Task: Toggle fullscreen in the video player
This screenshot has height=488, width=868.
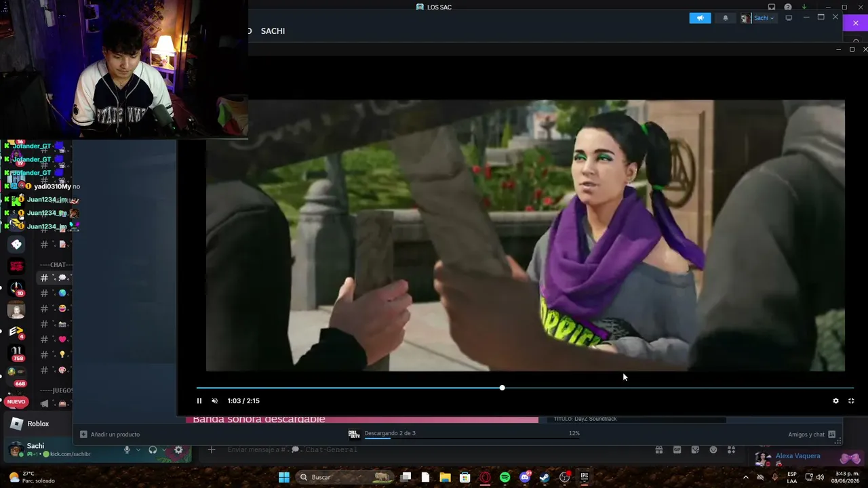Action: coord(851,401)
